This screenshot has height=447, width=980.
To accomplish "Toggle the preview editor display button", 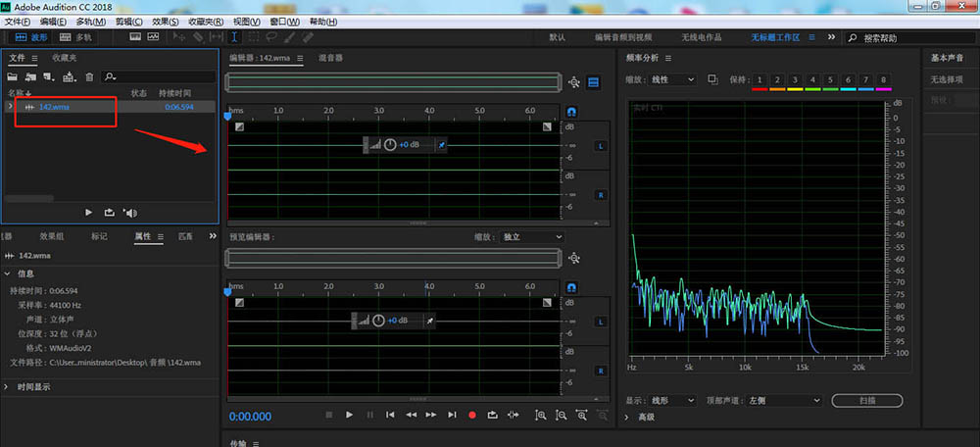I will point(593,82).
